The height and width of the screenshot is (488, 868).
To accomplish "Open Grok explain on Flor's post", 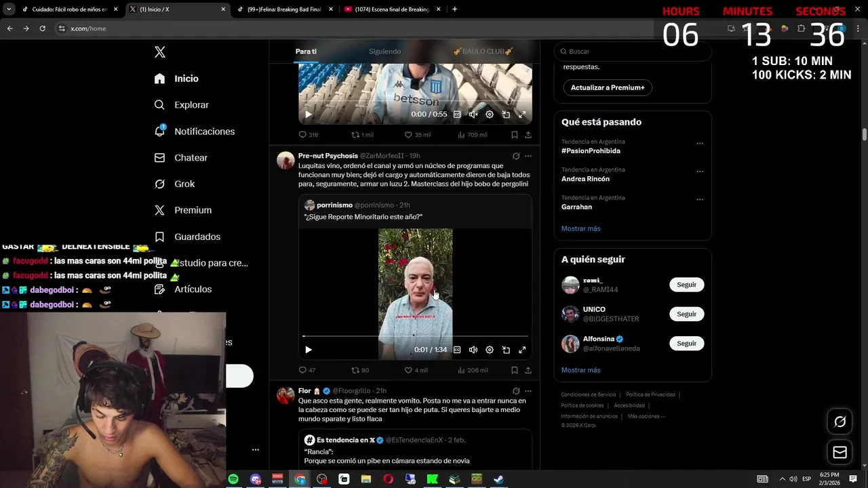I will coord(516,391).
